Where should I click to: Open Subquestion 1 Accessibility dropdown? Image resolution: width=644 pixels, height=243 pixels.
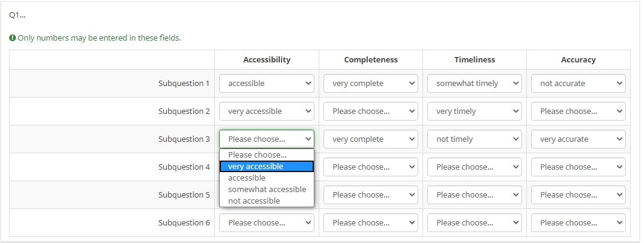click(x=266, y=84)
